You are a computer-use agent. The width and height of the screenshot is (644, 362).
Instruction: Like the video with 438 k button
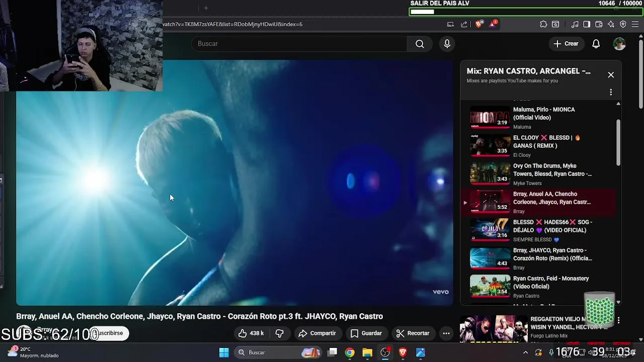tap(251, 333)
